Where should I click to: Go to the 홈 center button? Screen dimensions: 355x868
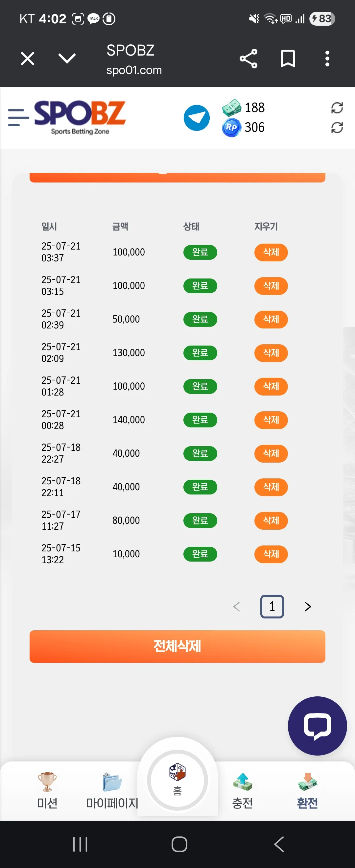coord(177,780)
